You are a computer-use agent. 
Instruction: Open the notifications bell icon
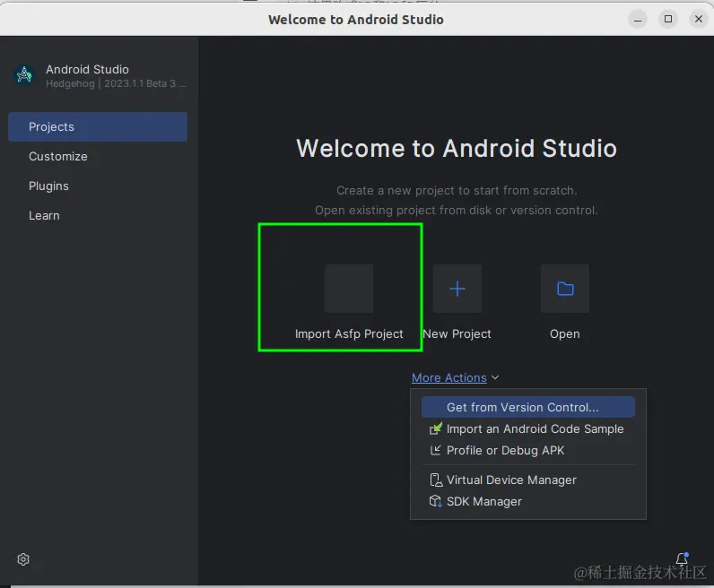pyautogui.click(x=682, y=558)
